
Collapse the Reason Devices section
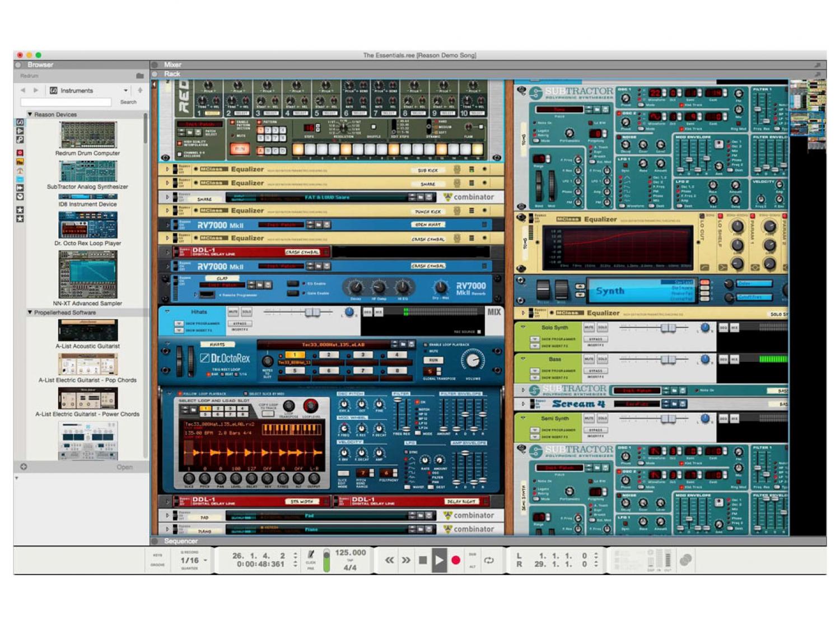tap(30, 114)
